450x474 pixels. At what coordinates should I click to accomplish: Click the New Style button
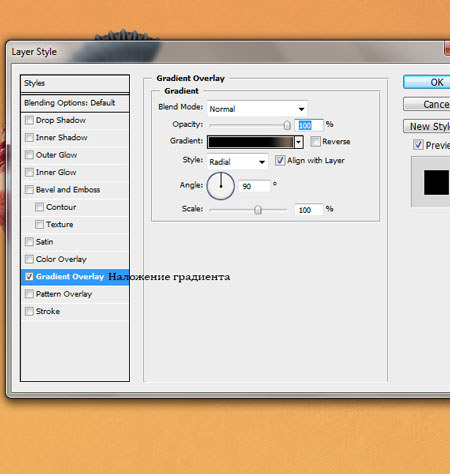click(427, 126)
